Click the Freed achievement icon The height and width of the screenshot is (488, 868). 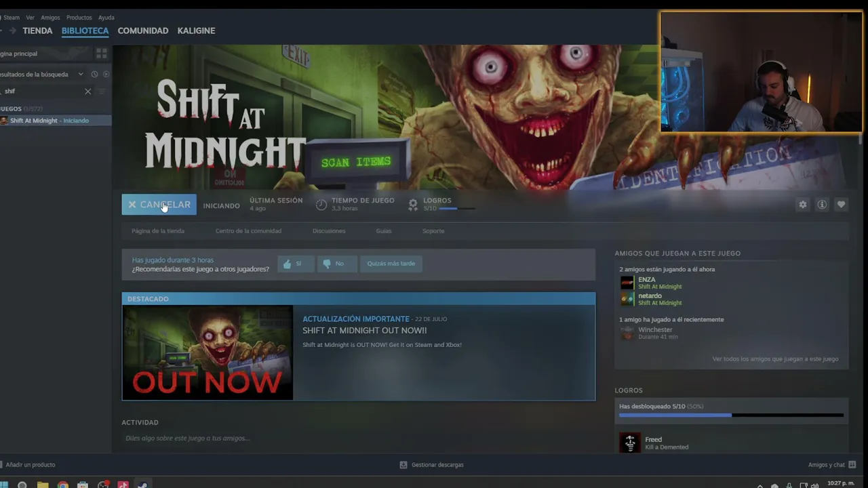tap(629, 443)
